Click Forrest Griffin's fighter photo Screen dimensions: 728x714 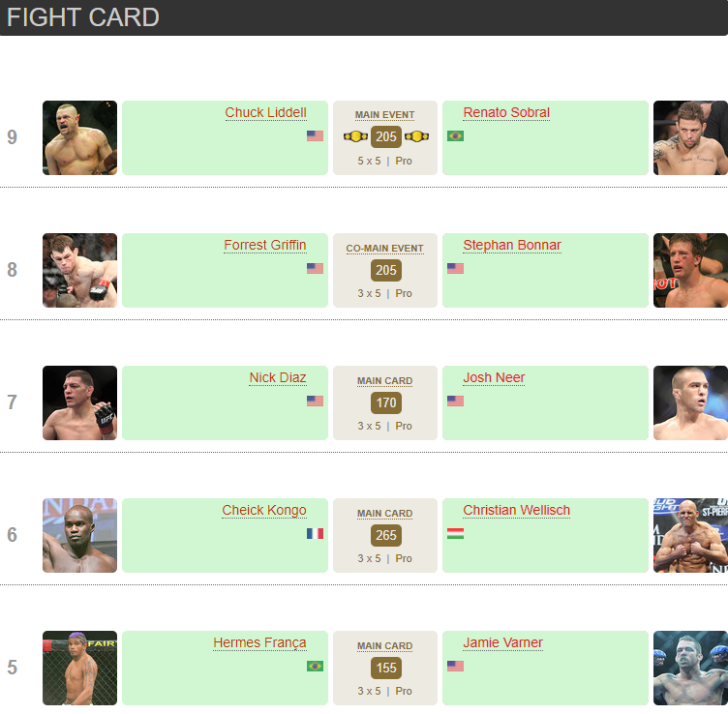[79, 270]
